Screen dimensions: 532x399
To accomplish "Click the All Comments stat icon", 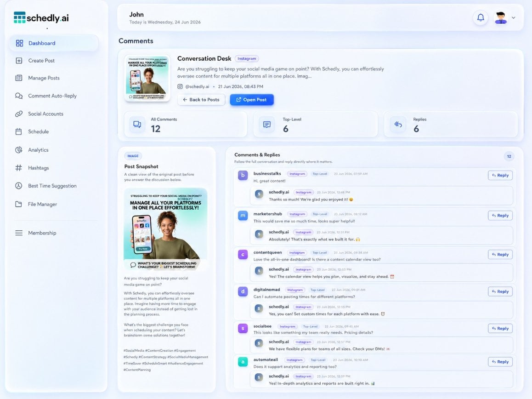I will tap(137, 124).
